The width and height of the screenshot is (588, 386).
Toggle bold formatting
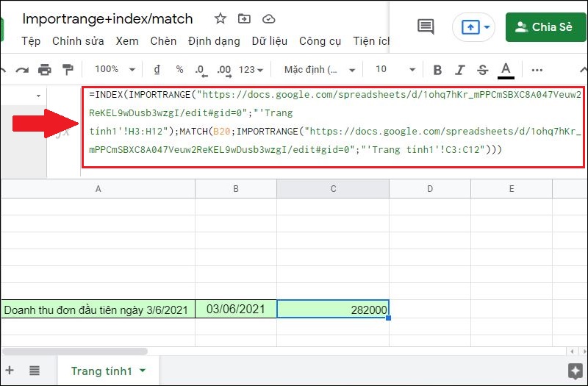[x=437, y=70]
